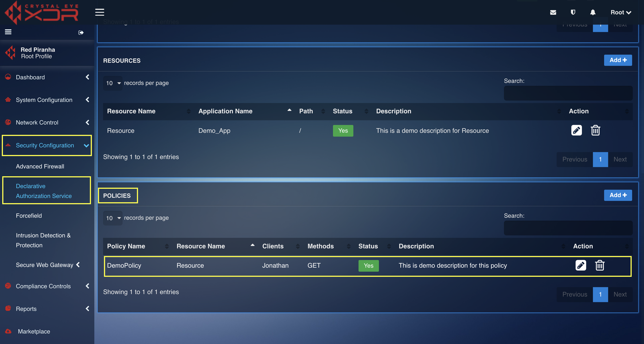Click Previous in Resources pagination
This screenshot has width=644, height=344.
point(575,159)
